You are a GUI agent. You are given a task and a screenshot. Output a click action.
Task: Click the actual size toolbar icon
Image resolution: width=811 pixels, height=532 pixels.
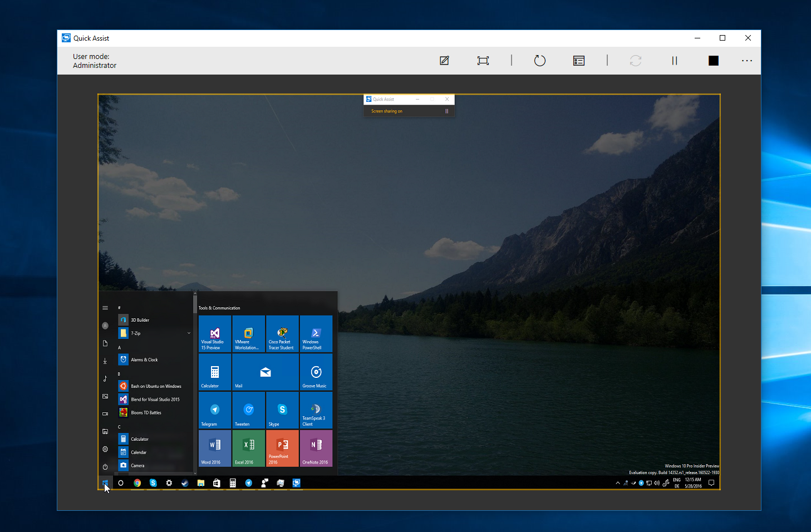click(483, 61)
